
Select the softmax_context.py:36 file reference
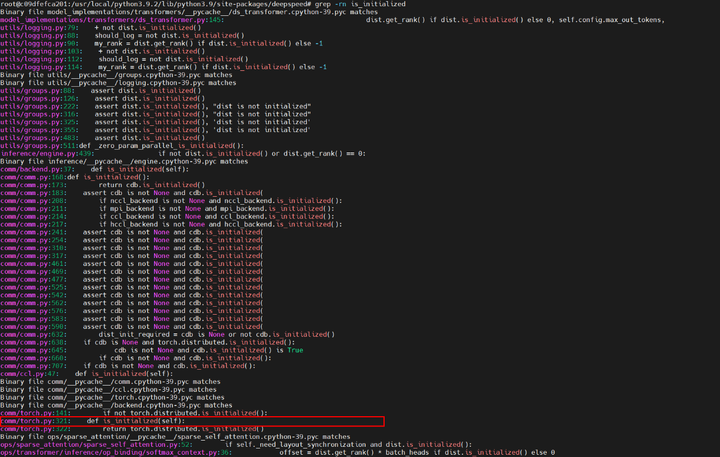pos(116,452)
